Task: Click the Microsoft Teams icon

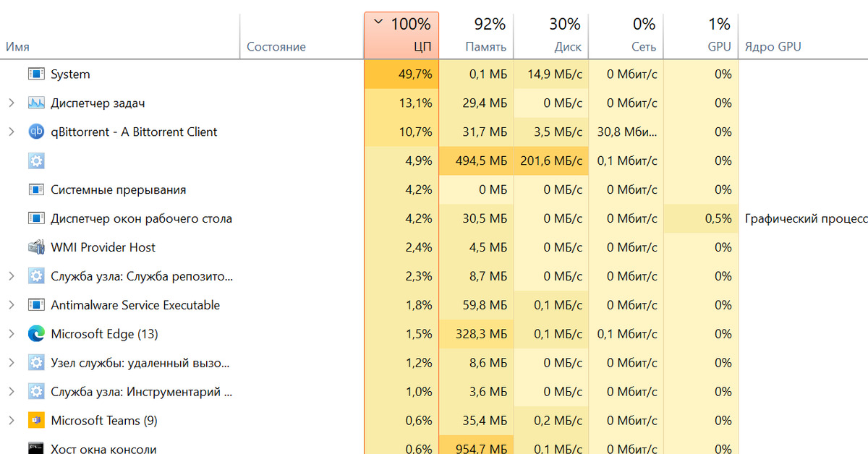Action: pyautogui.click(x=36, y=421)
